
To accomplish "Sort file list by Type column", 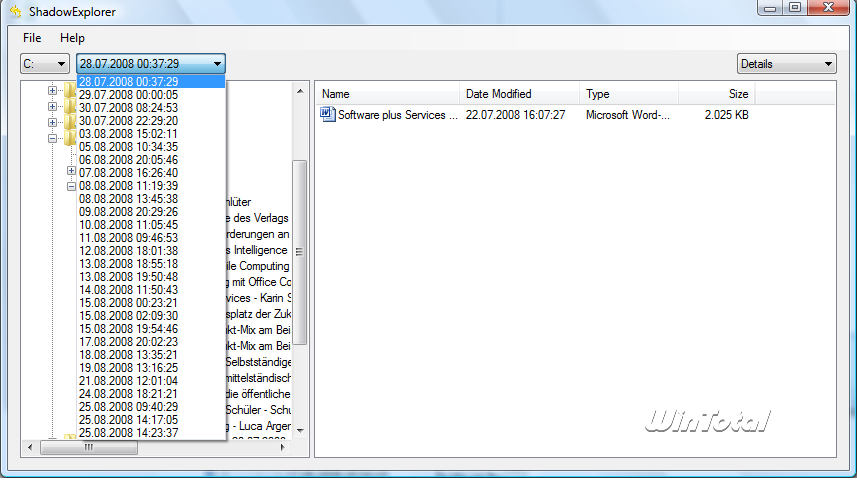I will (629, 94).
